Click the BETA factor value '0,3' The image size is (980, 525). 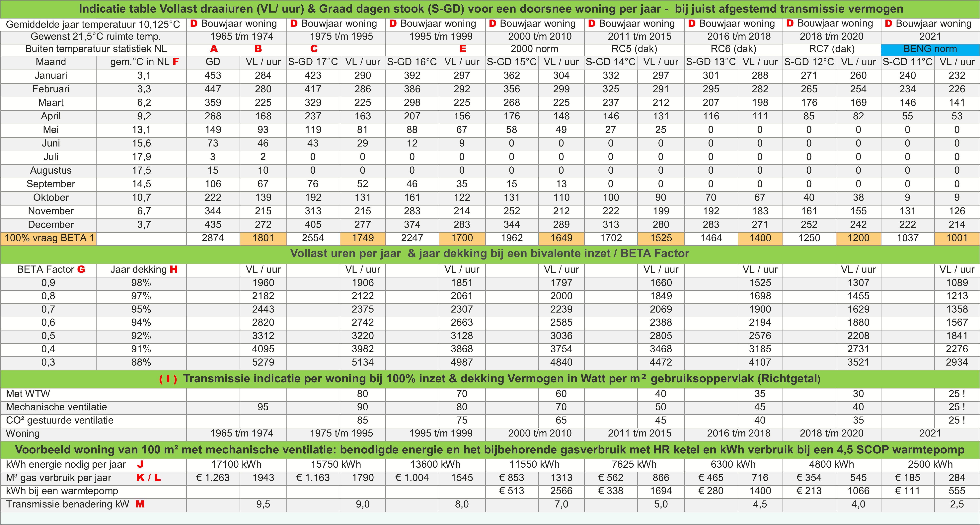point(48,363)
